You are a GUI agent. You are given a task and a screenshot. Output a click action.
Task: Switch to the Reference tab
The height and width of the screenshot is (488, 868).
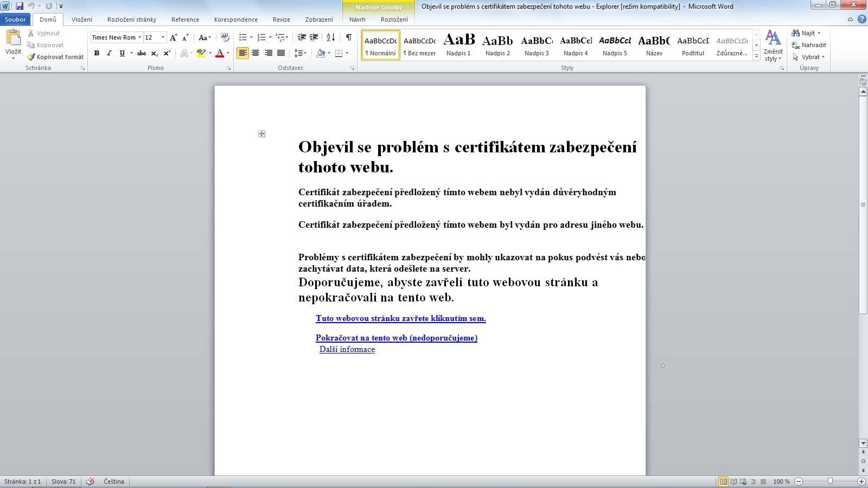pos(185,20)
